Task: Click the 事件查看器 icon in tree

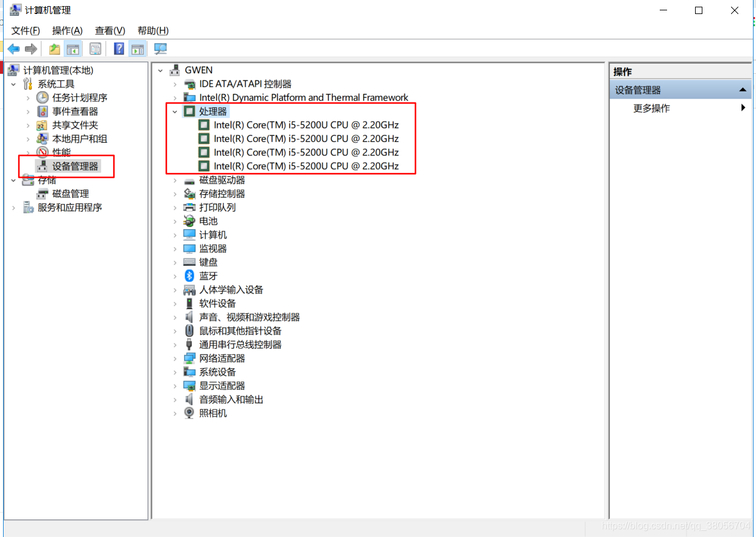Action: coord(42,111)
